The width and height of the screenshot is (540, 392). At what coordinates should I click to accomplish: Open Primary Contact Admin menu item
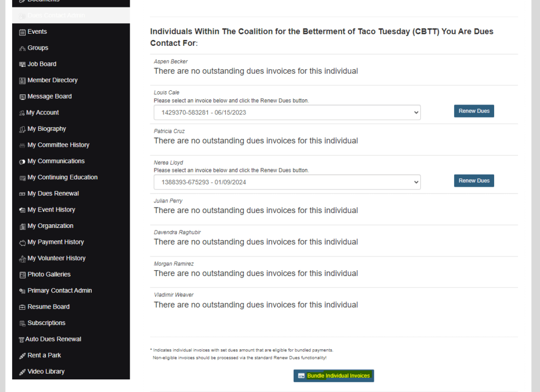click(60, 291)
